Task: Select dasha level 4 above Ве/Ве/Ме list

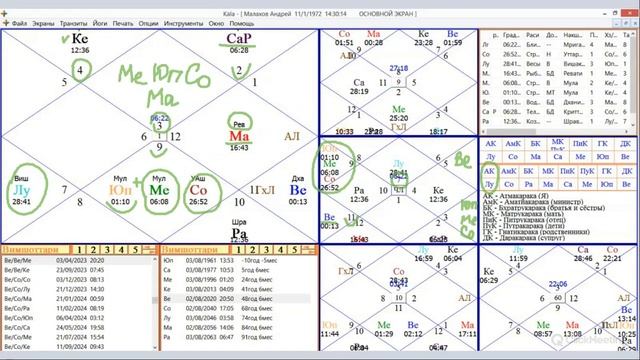Action: (121, 250)
